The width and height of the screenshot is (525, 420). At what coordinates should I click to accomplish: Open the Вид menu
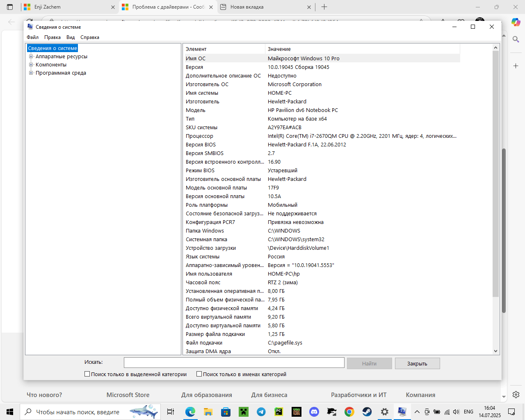click(x=71, y=37)
